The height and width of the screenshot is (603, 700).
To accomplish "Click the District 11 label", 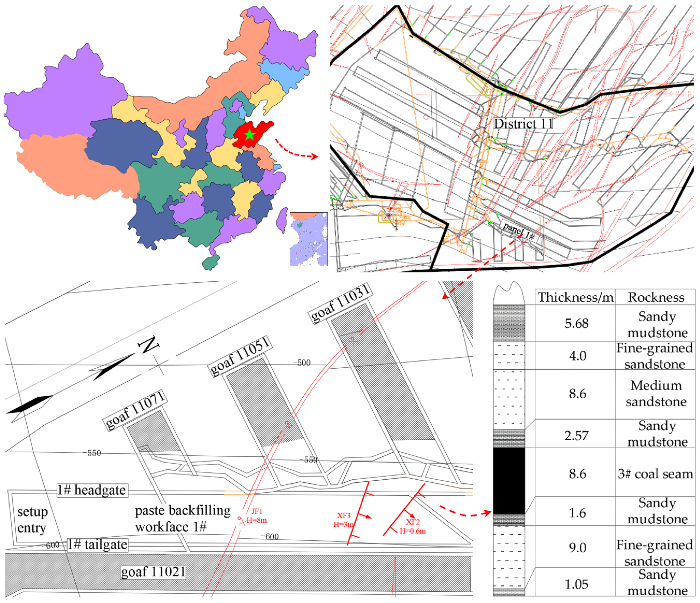I will point(523,124).
